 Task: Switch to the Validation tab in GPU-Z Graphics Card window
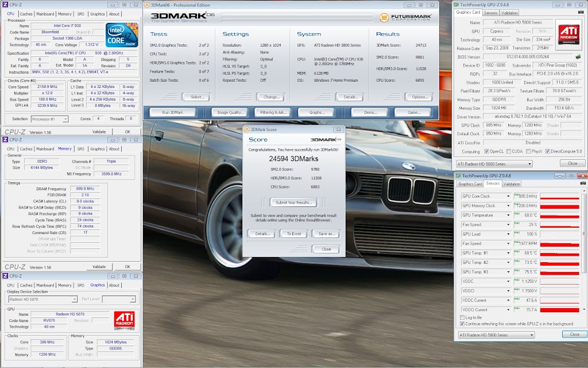pyautogui.click(x=509, y=12)
